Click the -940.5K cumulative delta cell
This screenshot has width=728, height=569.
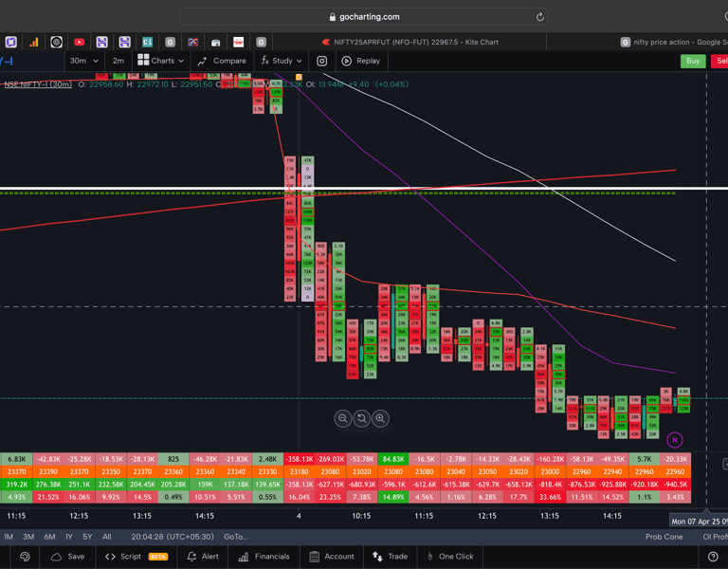pyautogui.click(x=676, y=485)
